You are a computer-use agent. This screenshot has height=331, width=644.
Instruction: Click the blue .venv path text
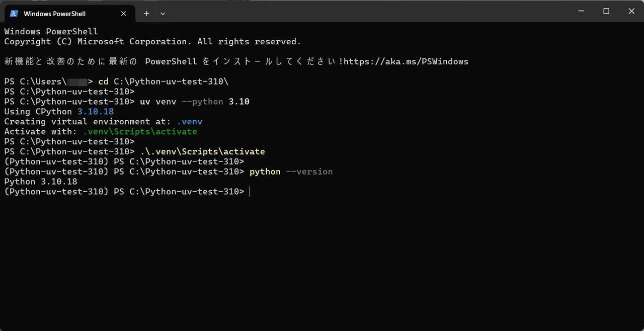pos(190,122)
